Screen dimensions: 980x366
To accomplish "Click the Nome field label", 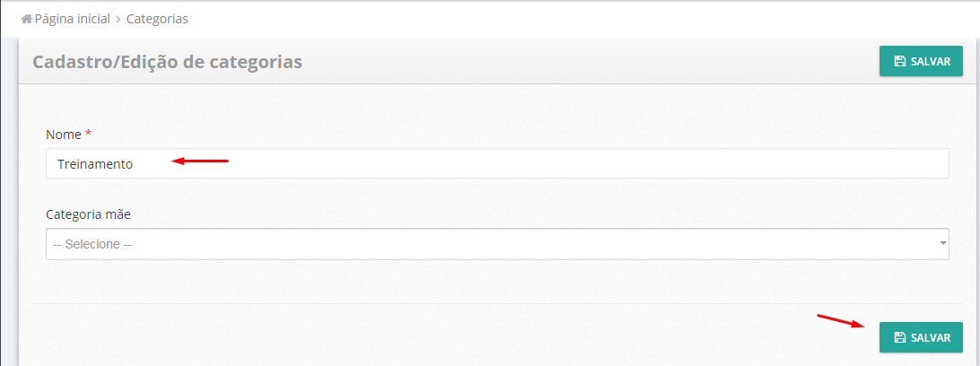I will coord(63,135).
